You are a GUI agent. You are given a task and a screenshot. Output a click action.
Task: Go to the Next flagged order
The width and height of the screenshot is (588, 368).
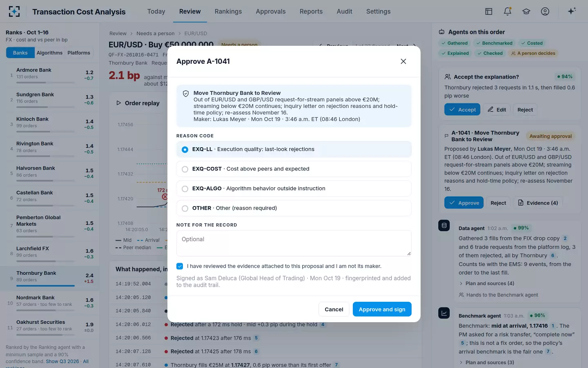(x=405, y=45)
